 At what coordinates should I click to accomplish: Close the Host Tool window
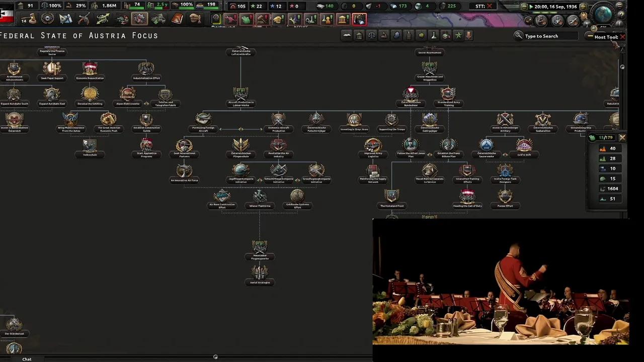point(622,37)
